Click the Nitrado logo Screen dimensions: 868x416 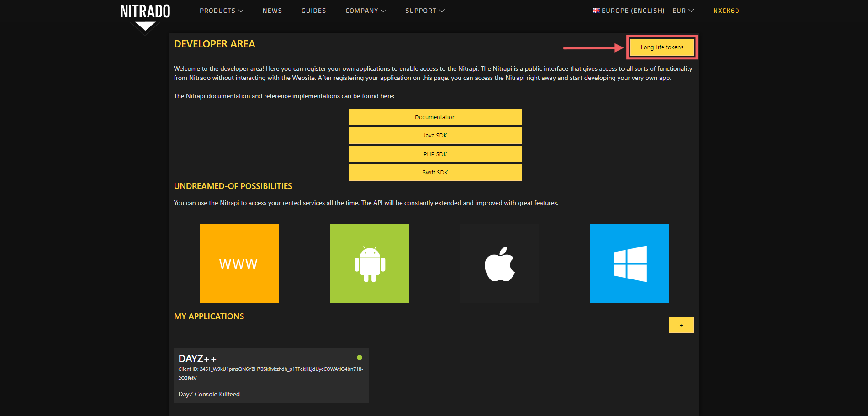[145, 11]
